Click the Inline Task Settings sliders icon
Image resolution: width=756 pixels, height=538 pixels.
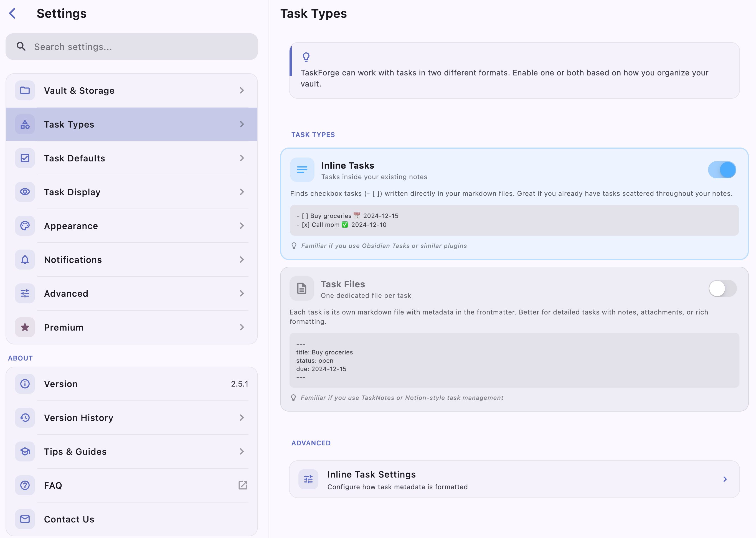[308, 479]
